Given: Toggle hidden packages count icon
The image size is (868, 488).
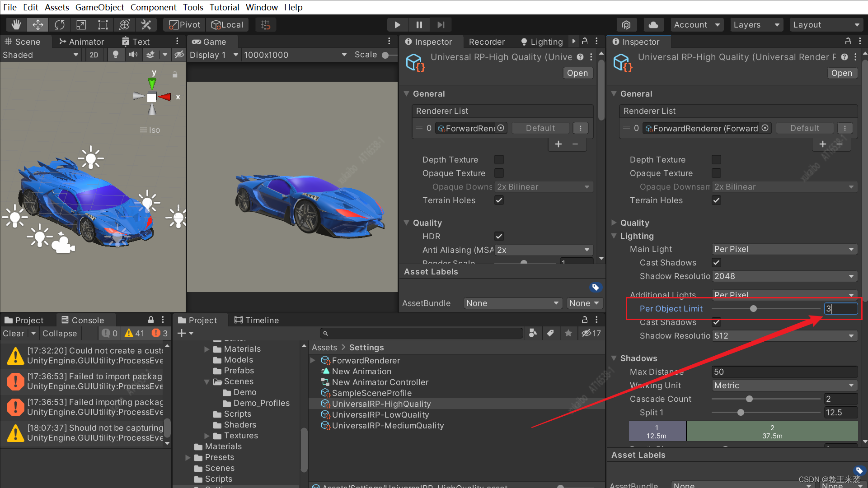Looking at the screenshot, I should [x=591, y=333].
